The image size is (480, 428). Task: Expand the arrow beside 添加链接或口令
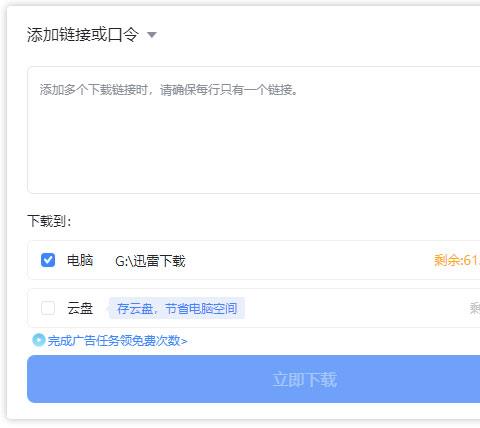(x=152, y=34)
